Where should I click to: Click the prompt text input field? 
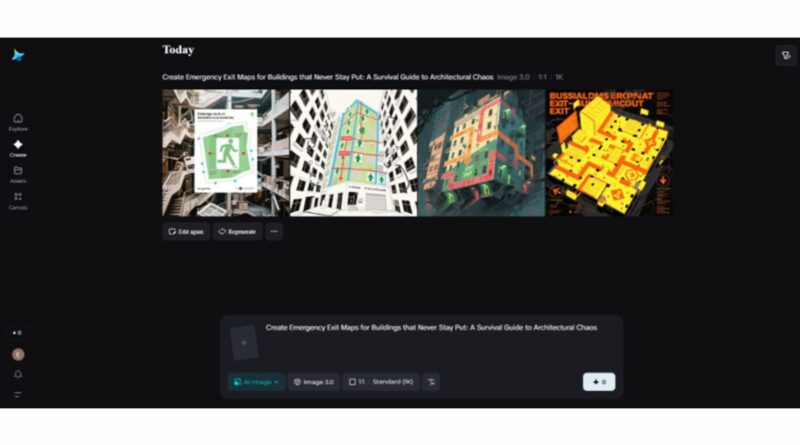(x=439, y=342)
